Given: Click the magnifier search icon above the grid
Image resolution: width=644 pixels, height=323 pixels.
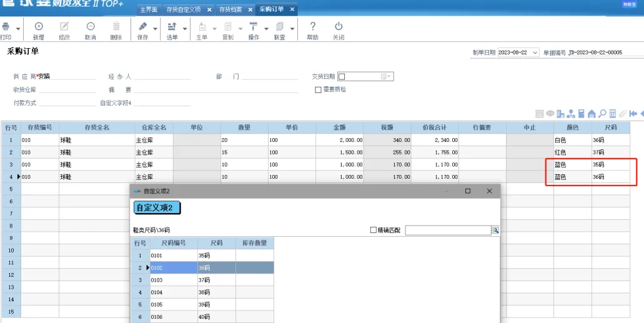Looking at the screenshot, I should [x=602, y=114].
